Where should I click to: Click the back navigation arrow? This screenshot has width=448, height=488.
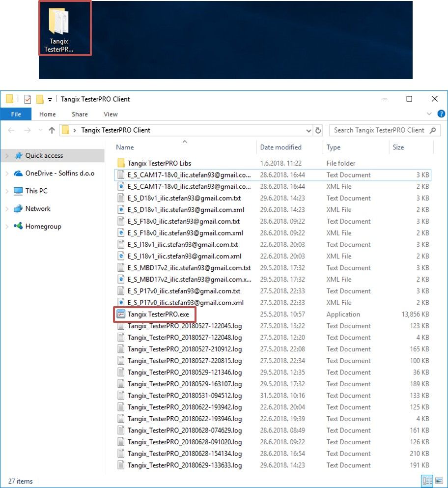coord(11,130)
